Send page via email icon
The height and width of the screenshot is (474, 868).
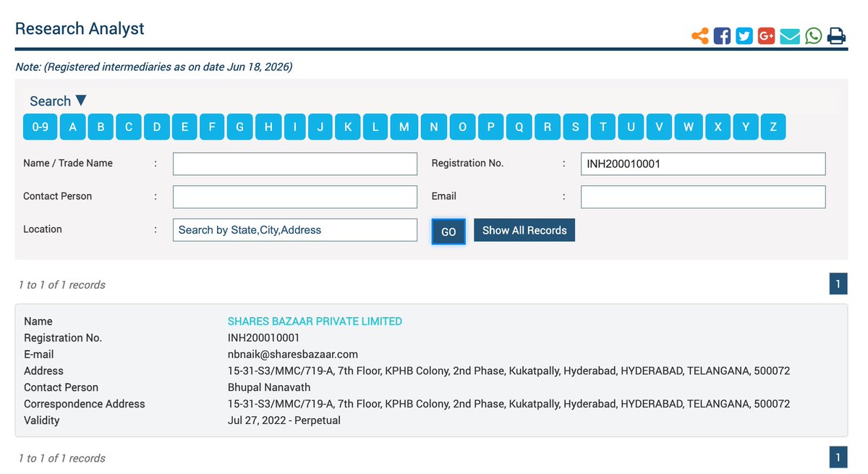click(790, 35)
